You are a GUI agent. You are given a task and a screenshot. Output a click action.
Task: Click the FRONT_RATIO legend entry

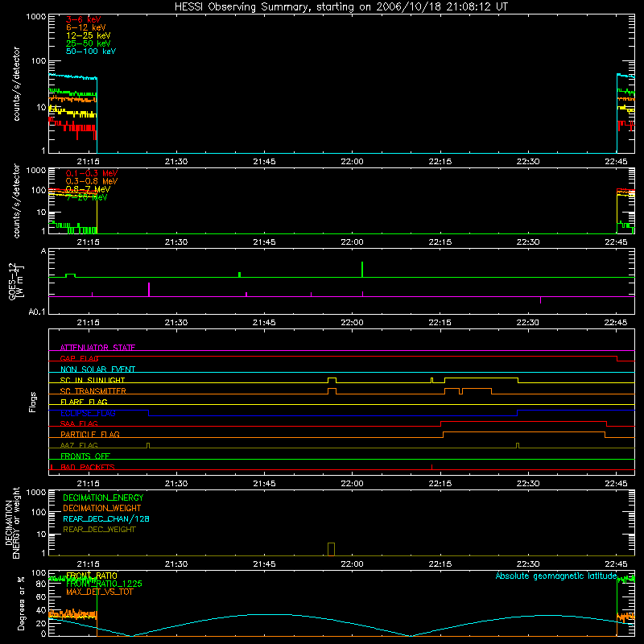point(92,576)
